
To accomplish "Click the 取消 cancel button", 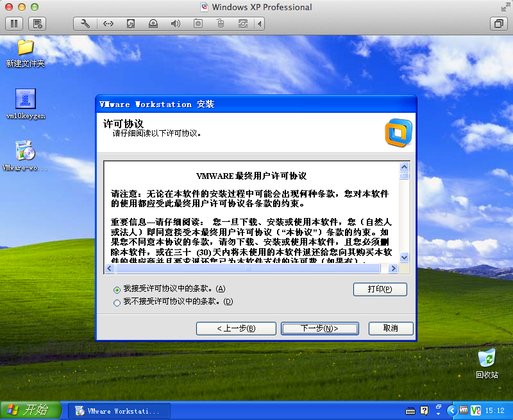I will click(x=391, y=328).
